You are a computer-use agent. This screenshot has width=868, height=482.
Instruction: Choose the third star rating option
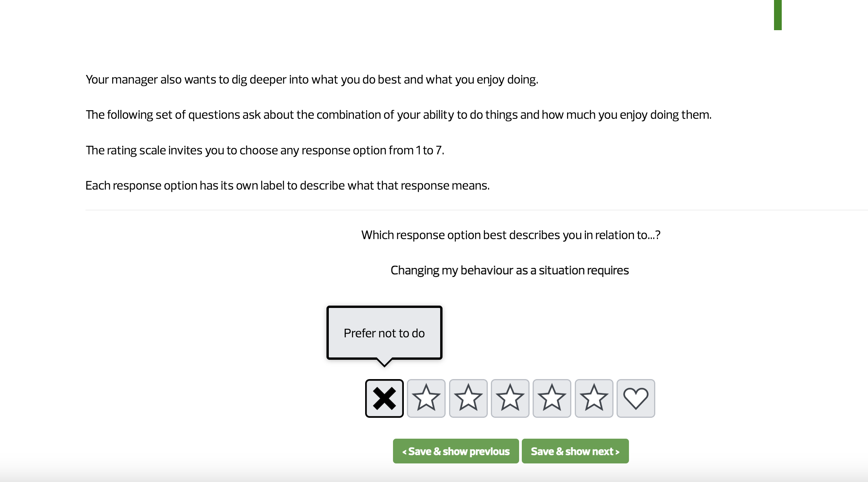(510, 398)
